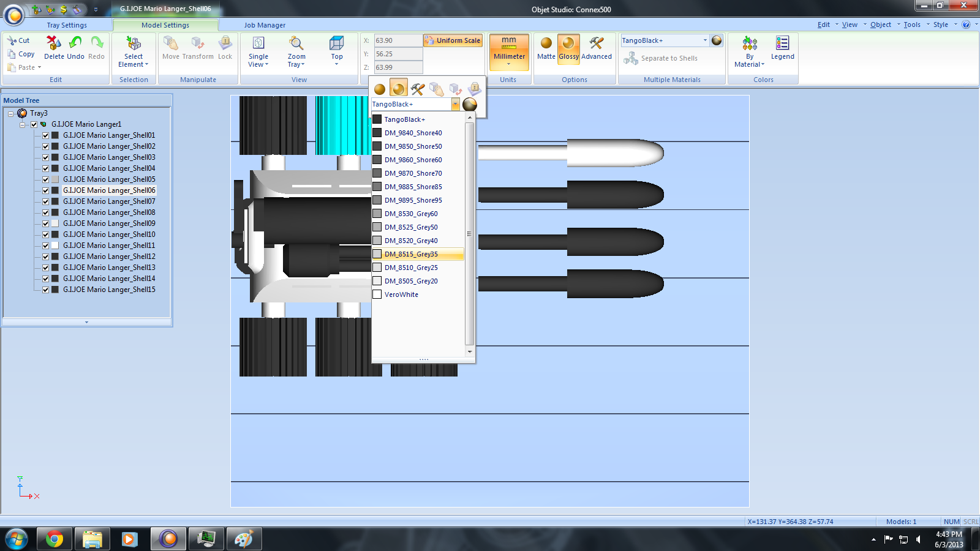Click the Redo icon
980x551 pixels.
97,43
